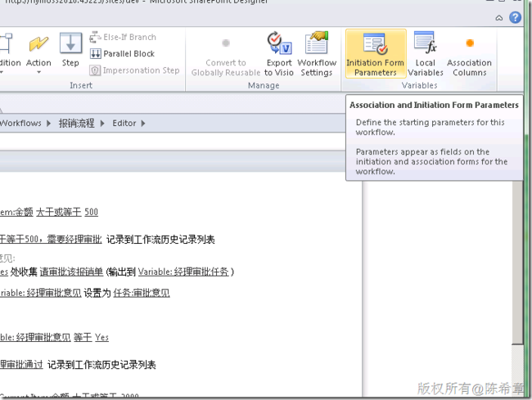
Task: Click 审批通过 log message link
Action: tap(21, 365)
